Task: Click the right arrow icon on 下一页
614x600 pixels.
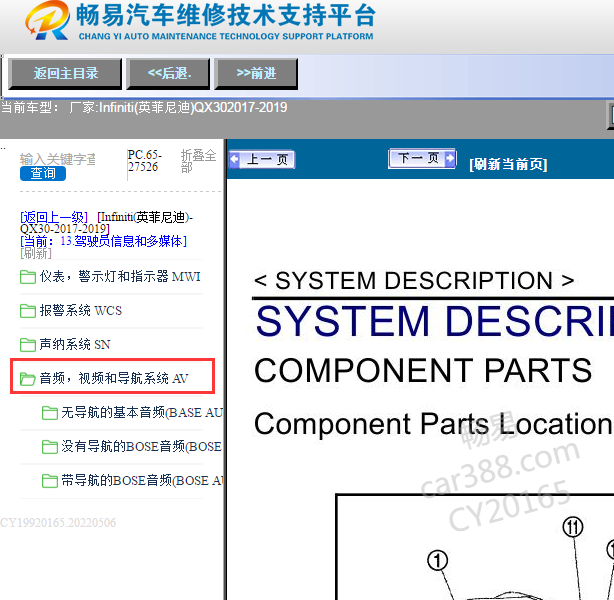Action: 450,159
